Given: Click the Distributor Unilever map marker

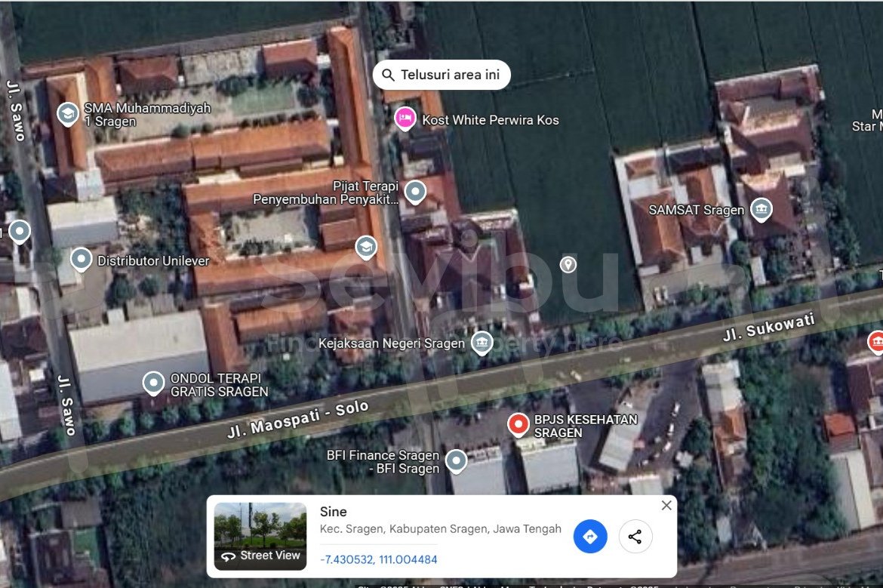Looking at the screenshot, I should click(82, 260).
